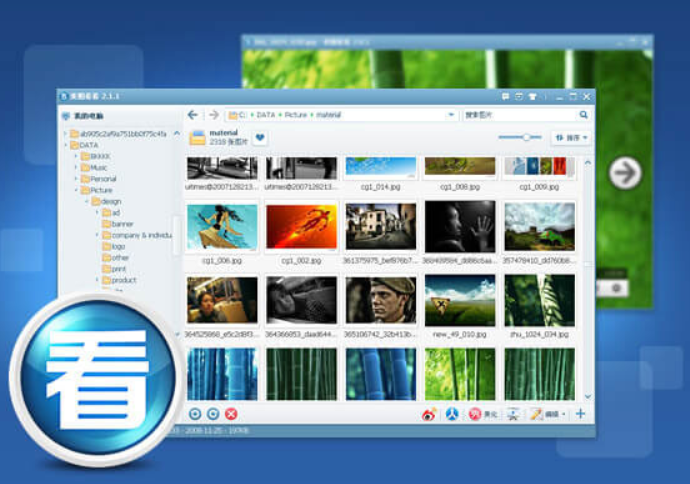
Task: Share to Weibo with the red eye icon
Action: (x=429, y=414)
